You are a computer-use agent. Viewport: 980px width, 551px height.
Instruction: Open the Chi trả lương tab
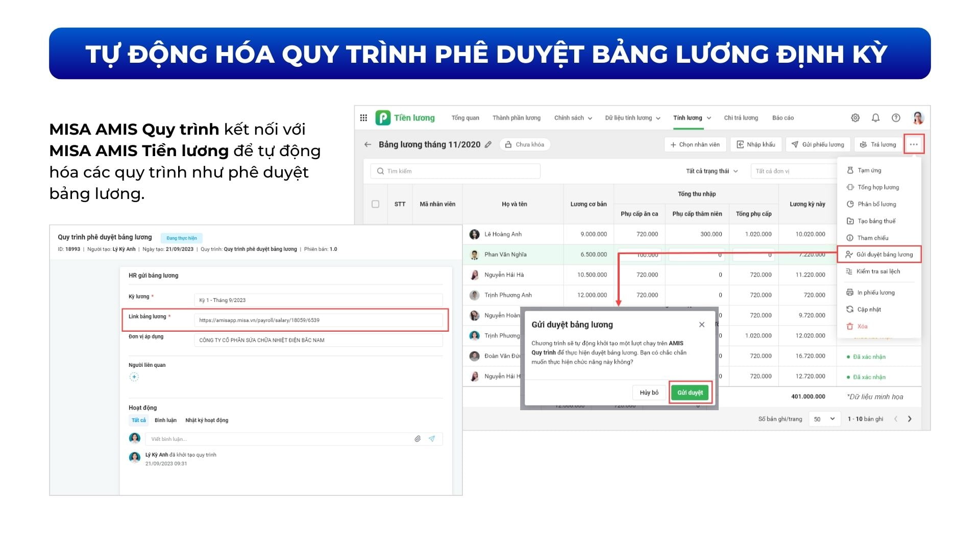[741, 118]
